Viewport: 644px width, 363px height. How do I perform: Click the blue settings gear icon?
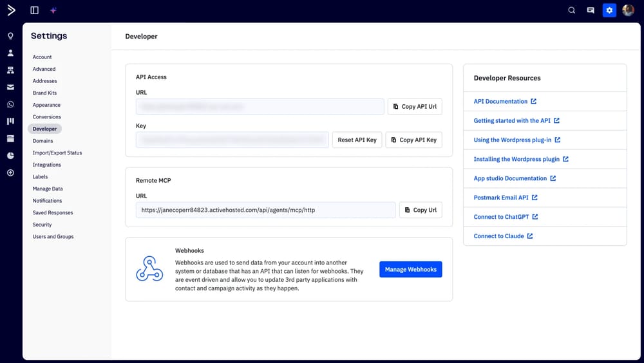tap(609, 10)
